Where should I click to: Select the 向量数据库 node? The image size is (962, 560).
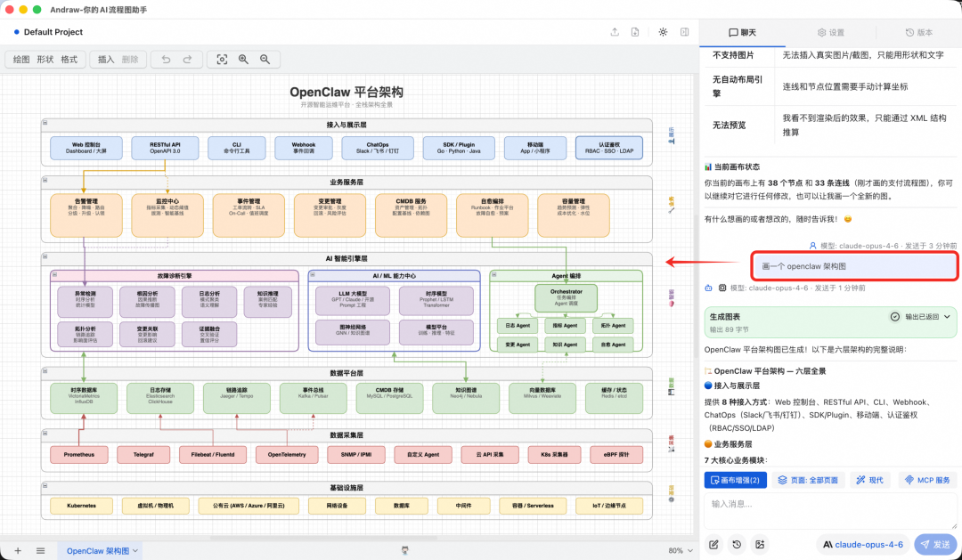point(542,398)
